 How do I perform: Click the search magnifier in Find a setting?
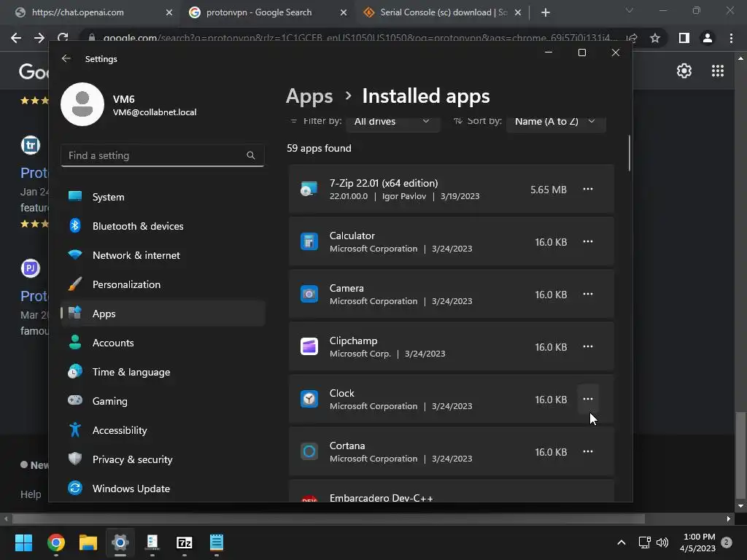251,155
